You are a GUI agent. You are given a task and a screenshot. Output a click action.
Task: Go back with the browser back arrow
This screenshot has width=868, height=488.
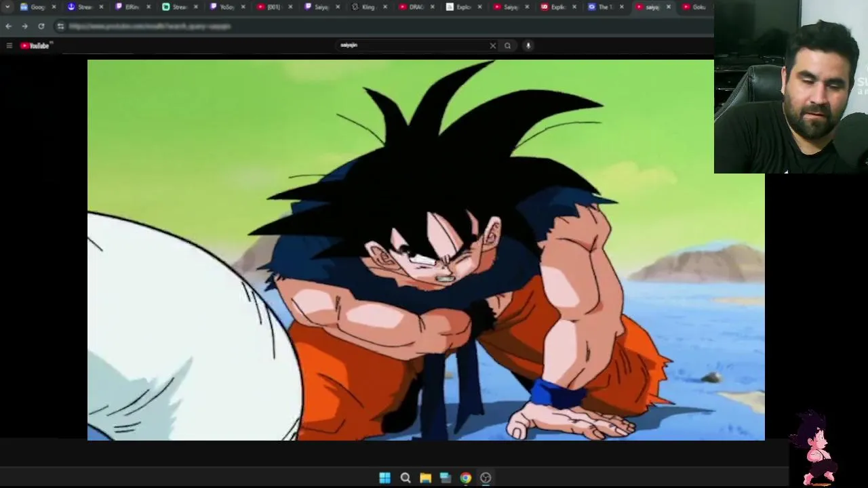[x=8, y=26]
